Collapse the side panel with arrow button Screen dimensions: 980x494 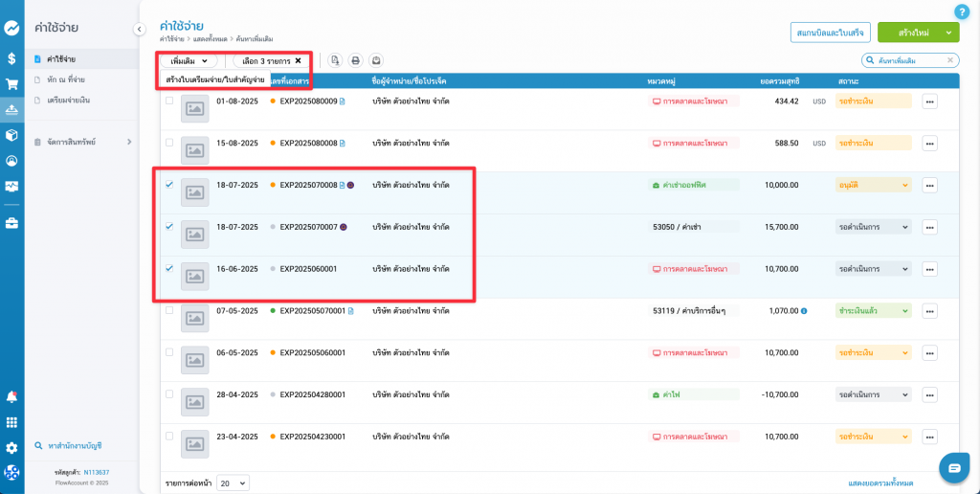[139, 30]
